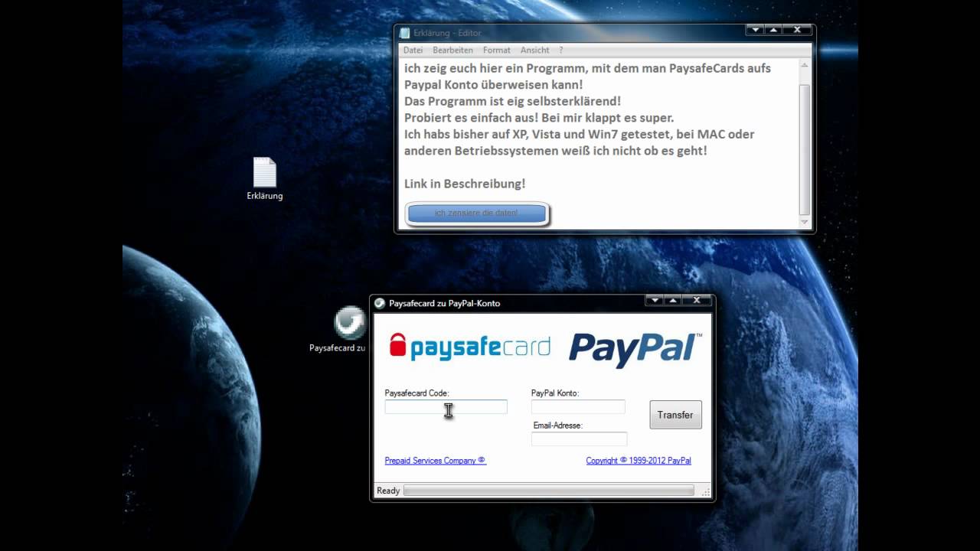Screen dimensions: 980x551
Task: Click the 'ich zensiere die daten!' button
Action: click(476, 213)
